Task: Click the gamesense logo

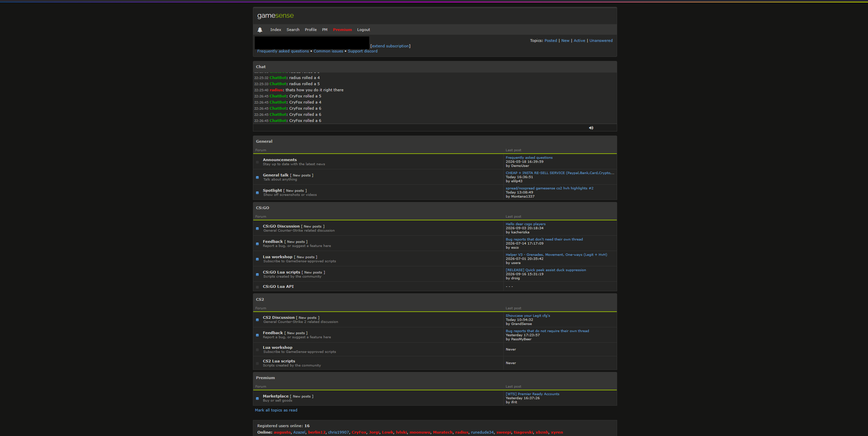Action: point(275,16)
